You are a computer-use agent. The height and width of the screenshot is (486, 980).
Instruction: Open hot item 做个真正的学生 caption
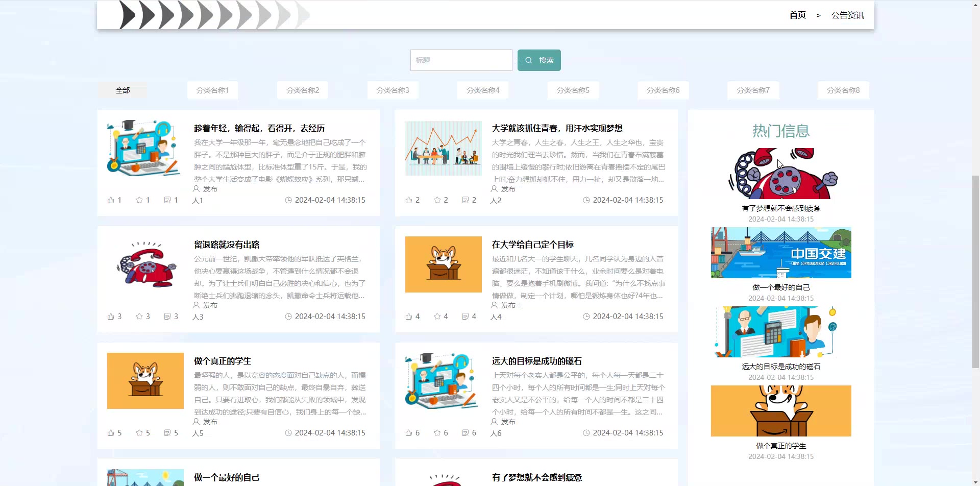tap(781, 446)
